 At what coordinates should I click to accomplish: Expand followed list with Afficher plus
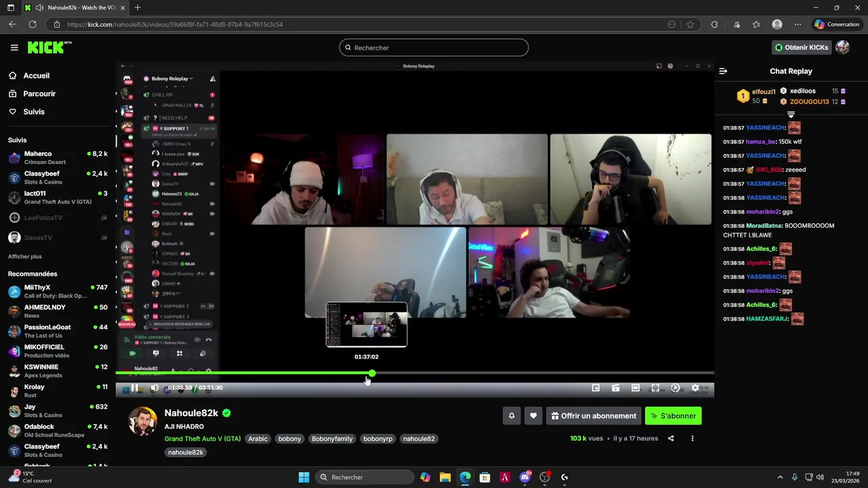(x=25, y=257)
